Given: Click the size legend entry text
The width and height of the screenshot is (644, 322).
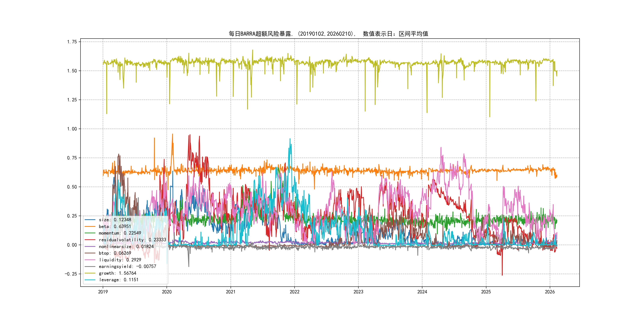Looking at the screenshot, I should 115,220.
